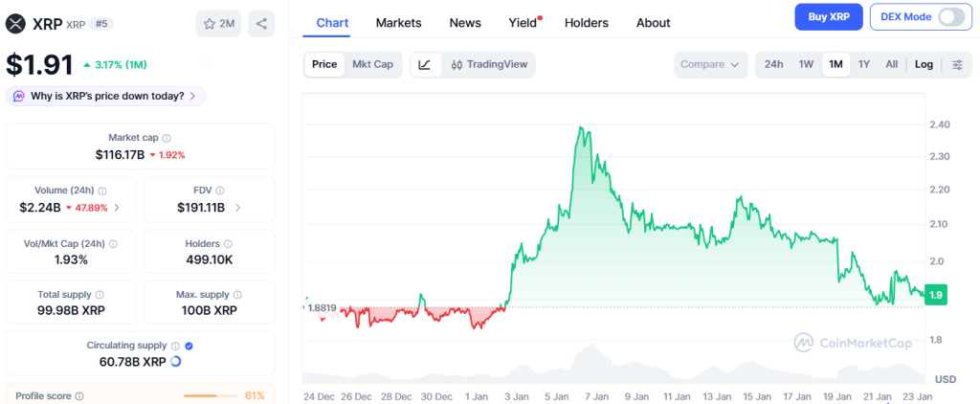Click info icon next to Holders
980x404 pixels.
tap(227, 244)
